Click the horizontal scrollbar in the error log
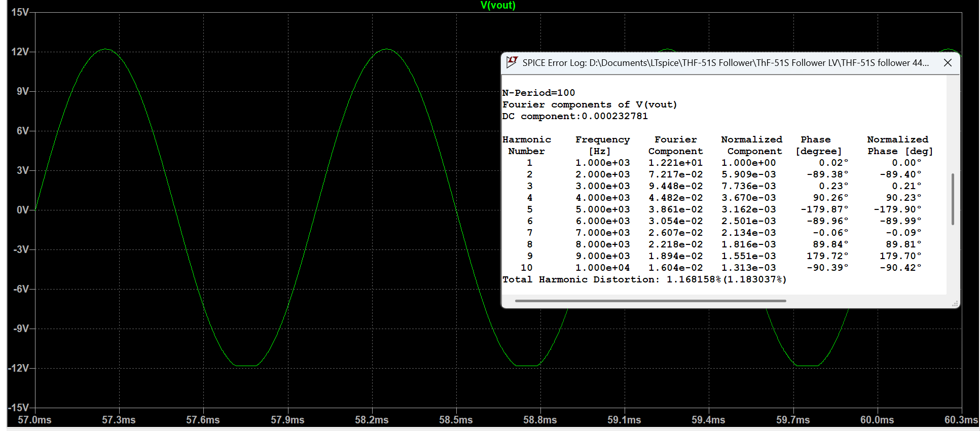Viewport: 980px width, 431px height. pos(650,301)
